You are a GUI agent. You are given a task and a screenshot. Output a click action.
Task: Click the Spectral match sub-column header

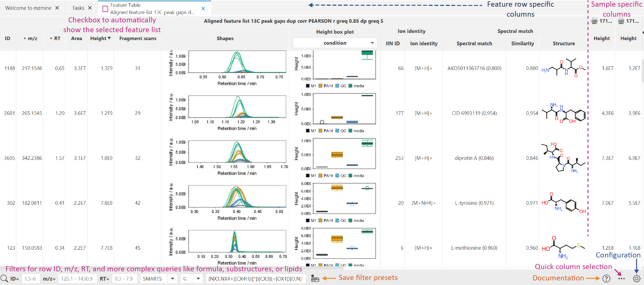click(474, 43)
